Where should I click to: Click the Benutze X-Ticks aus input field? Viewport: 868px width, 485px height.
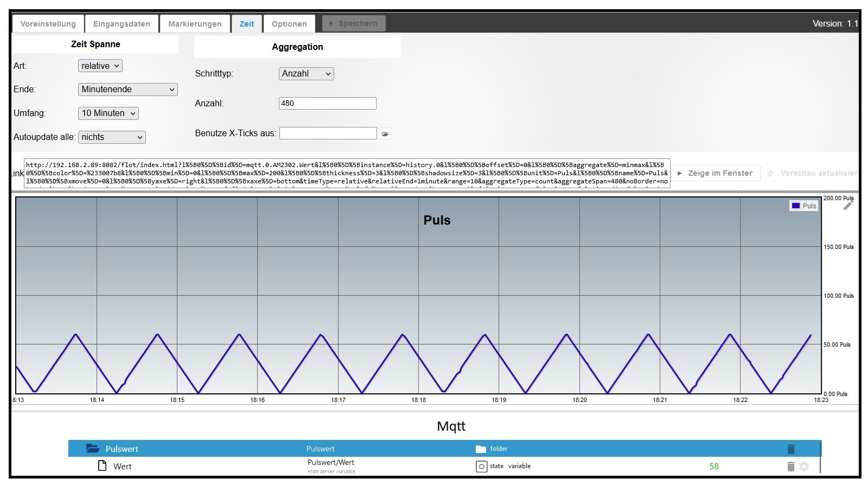pyautogui.click(x=328, y=133)
